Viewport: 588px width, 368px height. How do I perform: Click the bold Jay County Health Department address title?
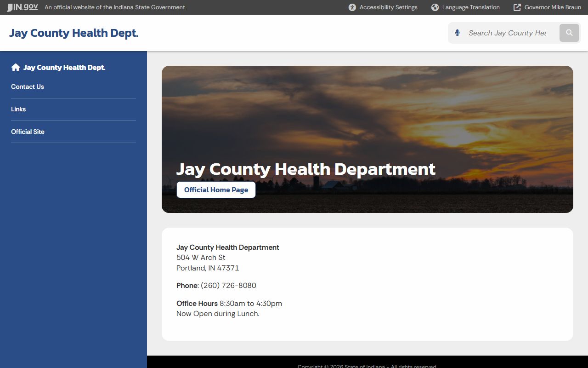point(228,247)
